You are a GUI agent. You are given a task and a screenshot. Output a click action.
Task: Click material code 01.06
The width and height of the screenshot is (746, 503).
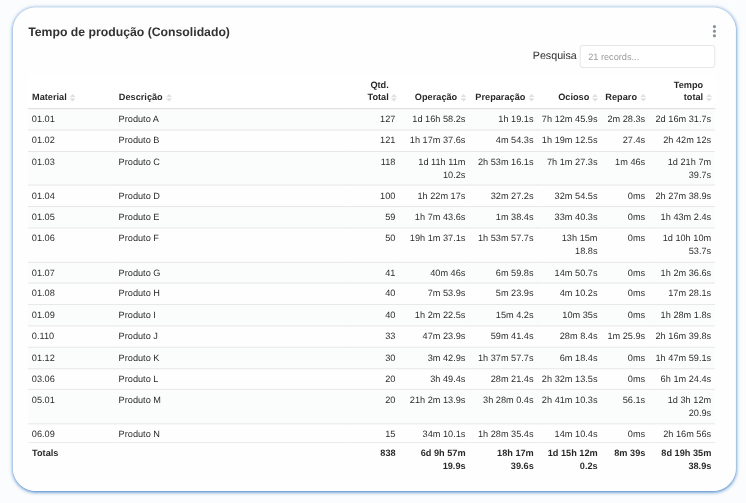[x=43, y=238]
